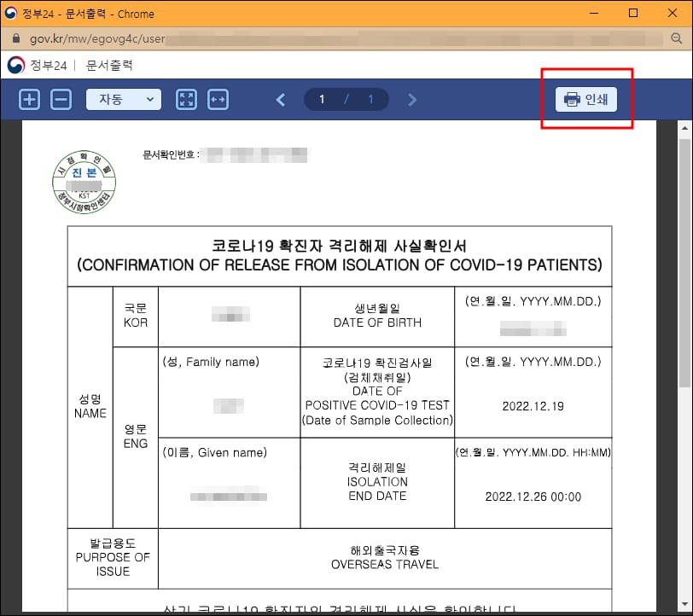The height and width of the screenshot is (616, 693).
Task: Click the 정부24 title text link
Action: click(x=49, y=64)
